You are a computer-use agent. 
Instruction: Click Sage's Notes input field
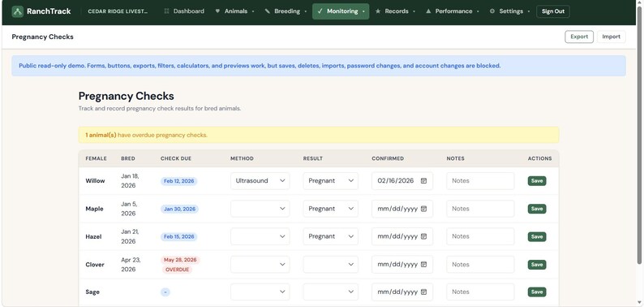click(480, 292)
